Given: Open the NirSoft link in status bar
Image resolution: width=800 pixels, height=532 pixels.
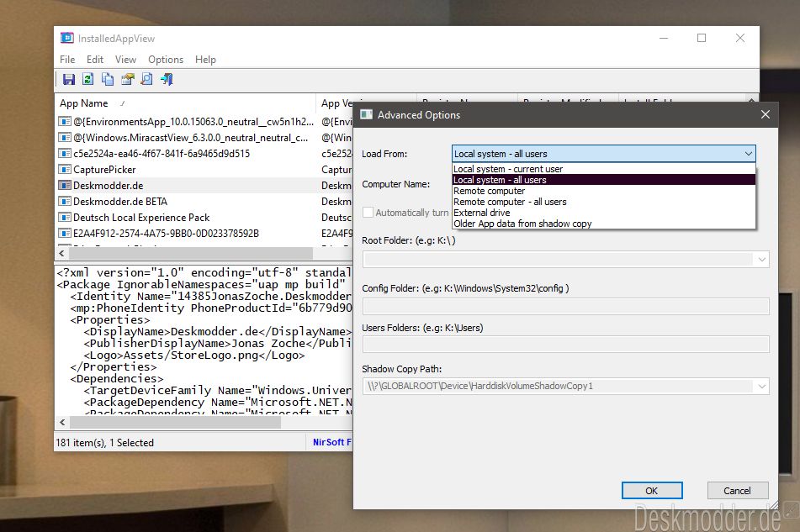Looking at the screenshot, I should click(332, 442).
